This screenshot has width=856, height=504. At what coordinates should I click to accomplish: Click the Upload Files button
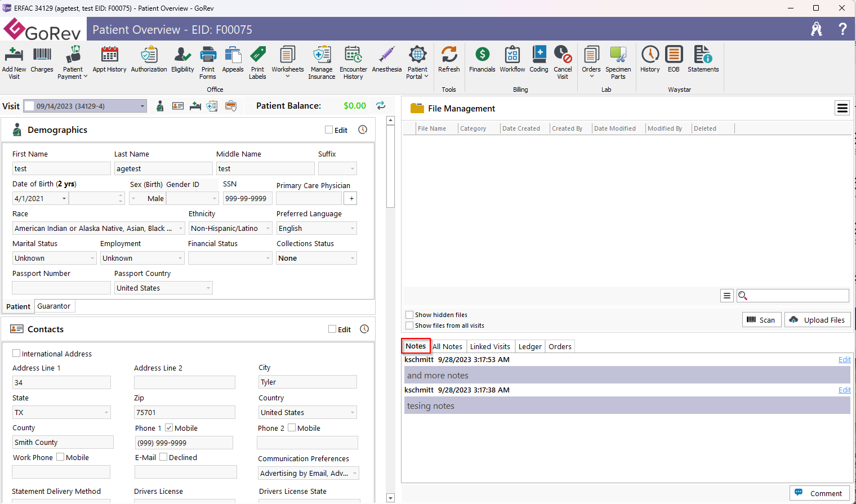pos(818,320)
